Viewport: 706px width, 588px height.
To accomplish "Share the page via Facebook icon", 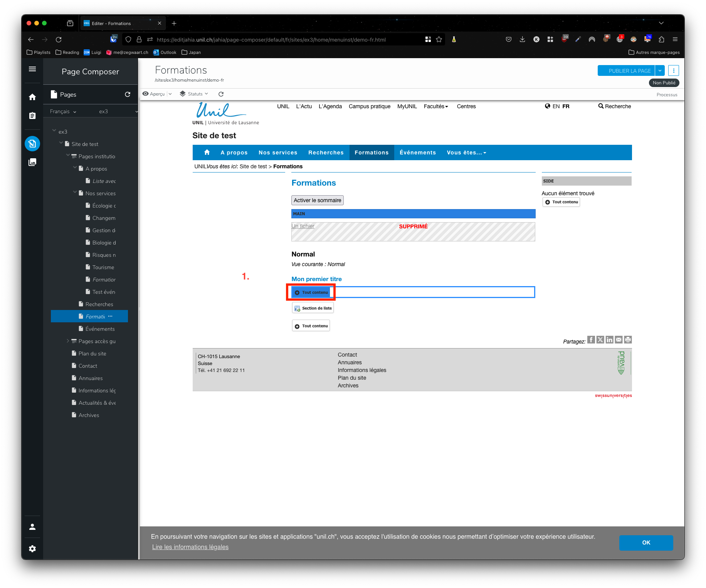I will (x=591, y=340).
